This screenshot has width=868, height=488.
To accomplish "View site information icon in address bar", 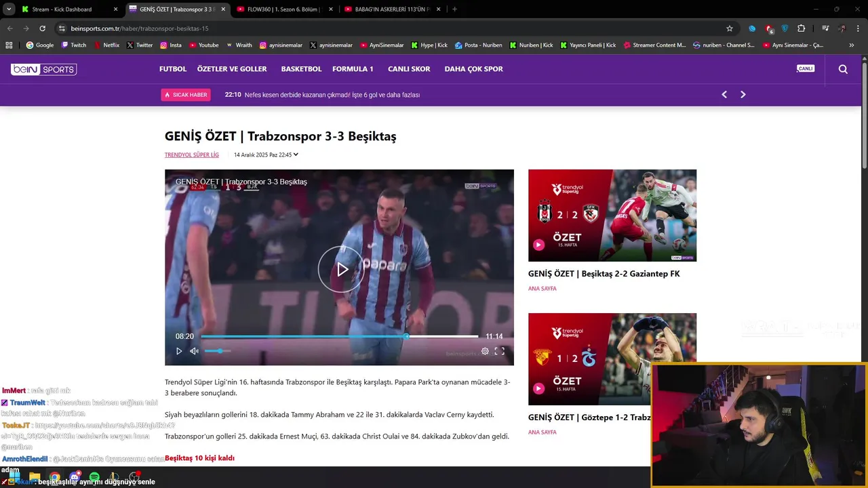I will (x=62, y=28).
